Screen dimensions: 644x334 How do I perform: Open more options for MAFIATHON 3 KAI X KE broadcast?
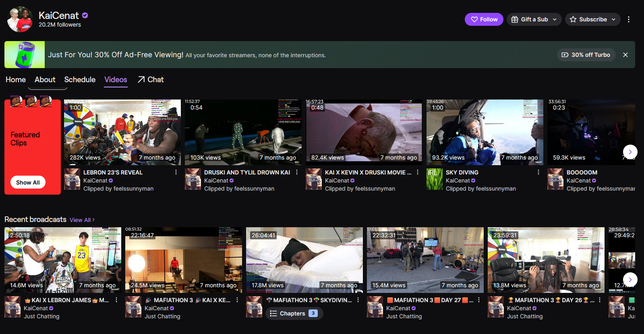(x=237, y=300)
